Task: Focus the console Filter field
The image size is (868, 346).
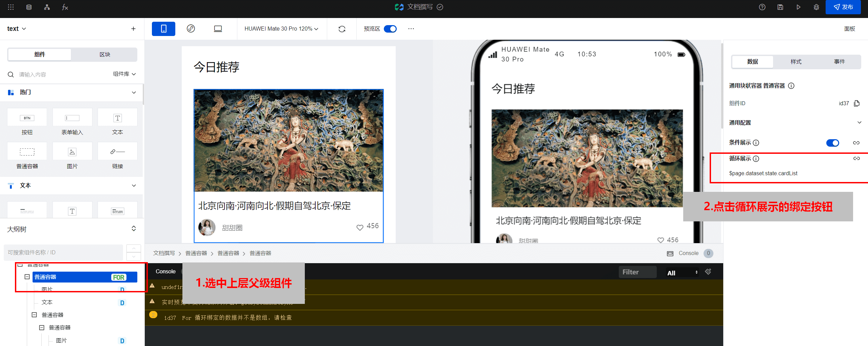Action: (637, 272)
